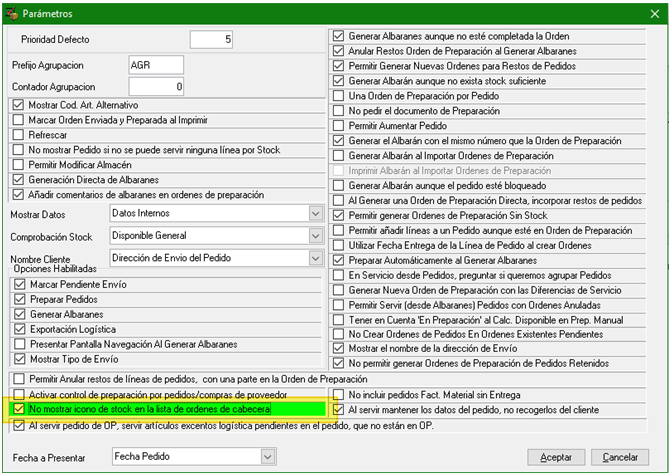Screen dimensions: 672x474
Task: Enable Generar Albarán aunque el pedido esté bloqueado
Action: [339, 186]
